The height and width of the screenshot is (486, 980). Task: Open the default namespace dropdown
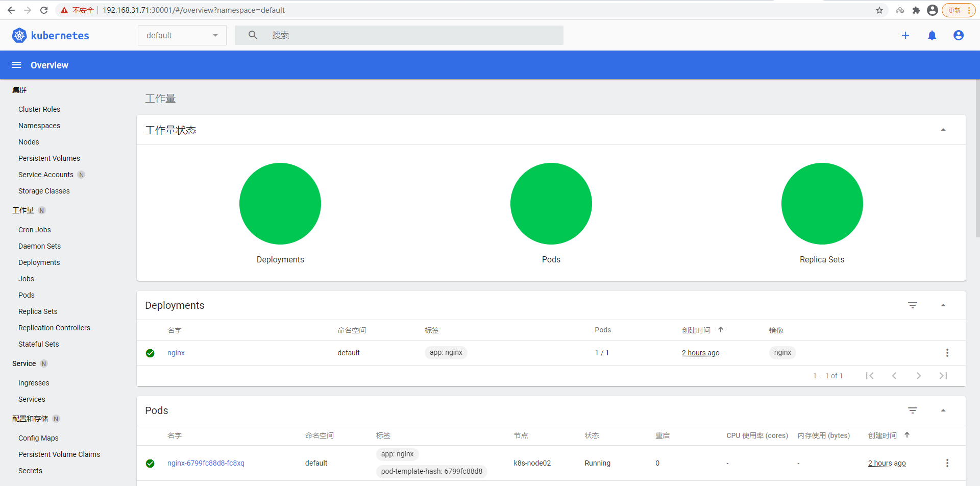pos(182,35)
